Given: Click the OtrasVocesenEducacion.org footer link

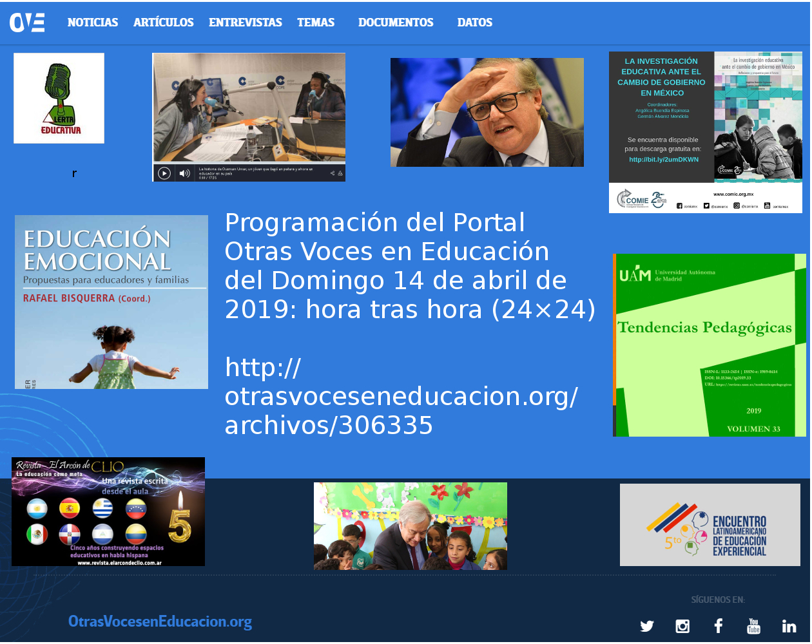Looking at the screenshot, I should [160, 621].
